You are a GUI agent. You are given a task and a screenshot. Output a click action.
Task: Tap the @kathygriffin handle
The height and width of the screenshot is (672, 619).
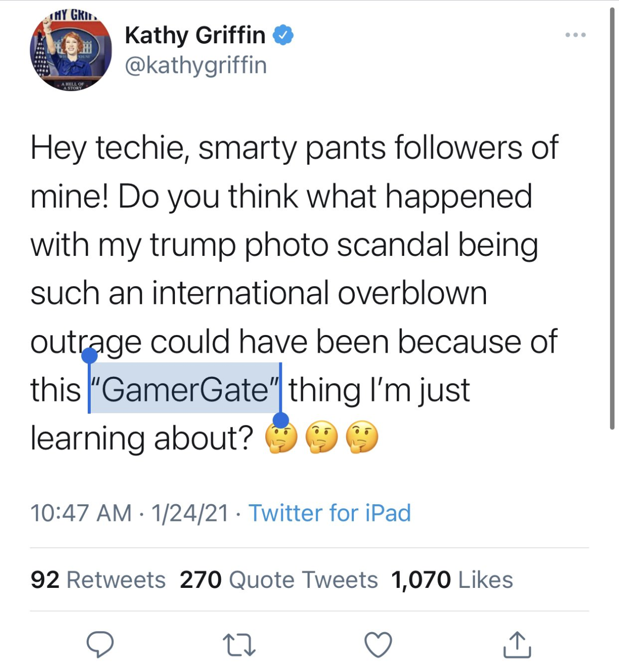pos(196,65)
